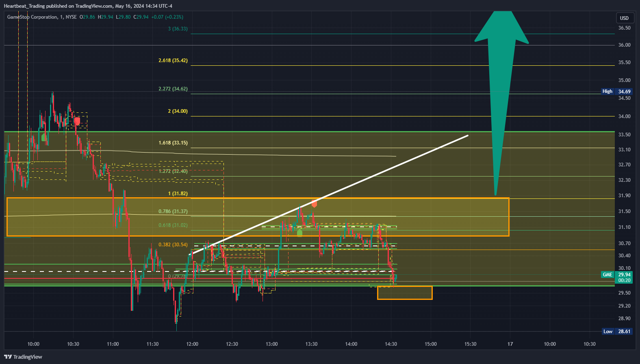Select the small orange rectangle below price
The image size is (640, 364).
click(x=405, y=293)
